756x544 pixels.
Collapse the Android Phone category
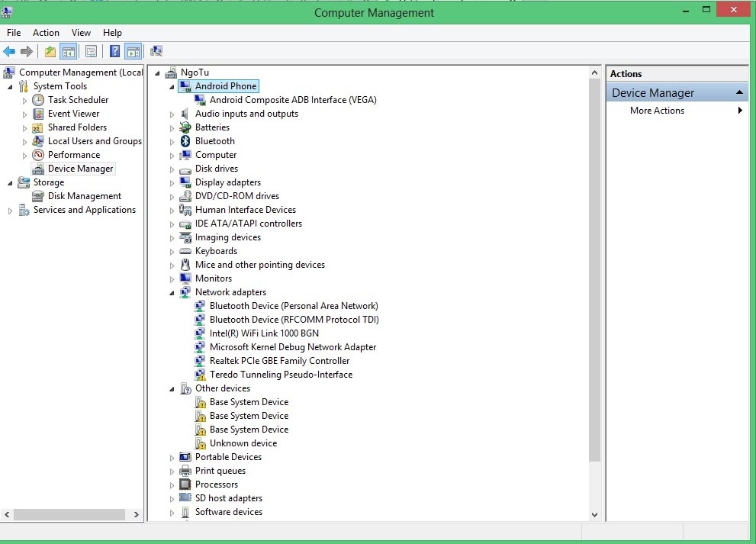(x=172, y=87)
